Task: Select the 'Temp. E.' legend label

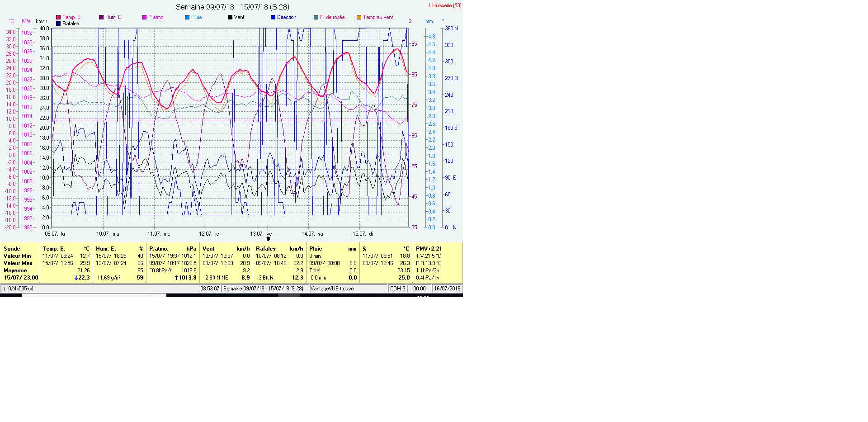Action: coord(72,17)
